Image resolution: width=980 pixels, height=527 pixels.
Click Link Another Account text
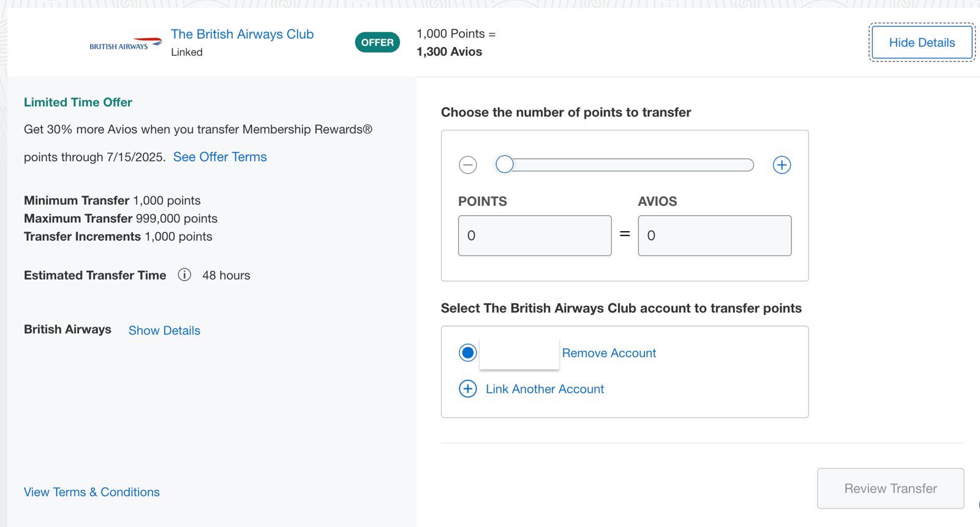(545, 389)
